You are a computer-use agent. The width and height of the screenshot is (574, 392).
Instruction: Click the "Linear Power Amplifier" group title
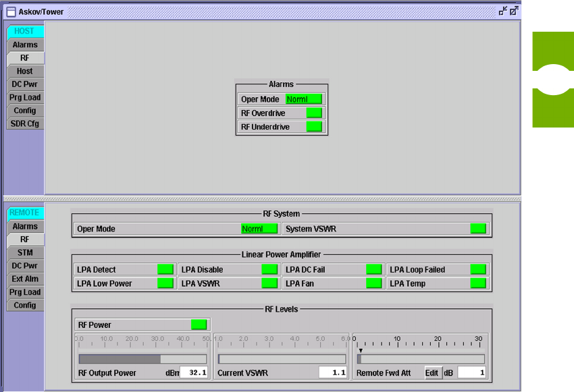pos(281,254)
